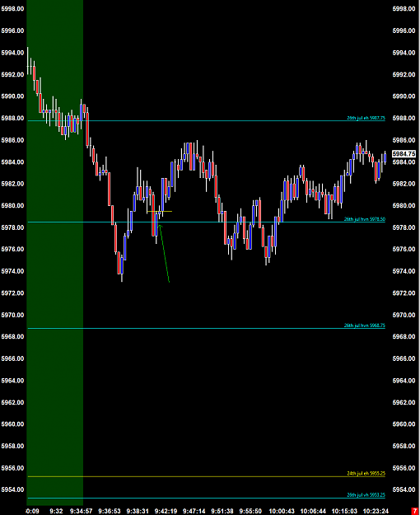This screenshot has height=515, width=420.
Task: Click the 9:51:38 time axis label
Action: click(222, 512)
